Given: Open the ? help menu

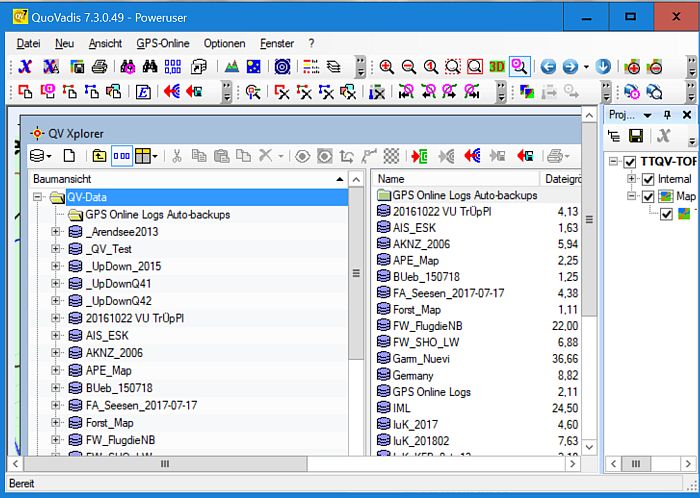Looking at the screenshot, I should coord(311,43).
